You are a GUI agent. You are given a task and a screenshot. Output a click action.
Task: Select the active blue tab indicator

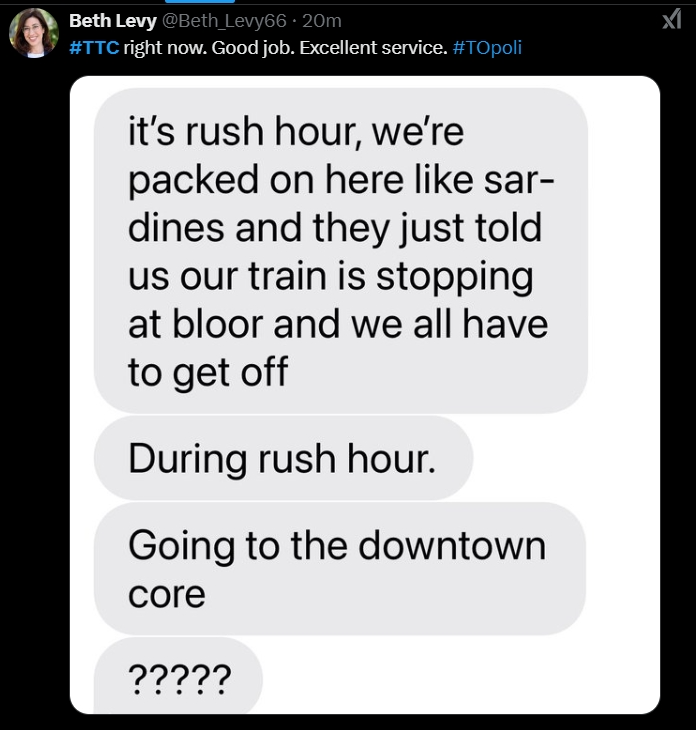[200, 1]
